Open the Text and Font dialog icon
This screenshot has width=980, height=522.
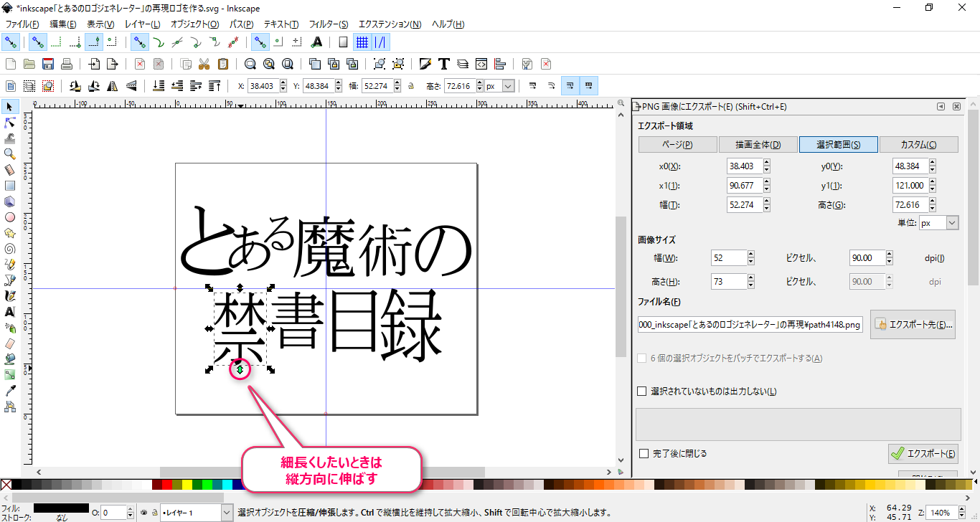pyautogui.click(x=444, y=64)
